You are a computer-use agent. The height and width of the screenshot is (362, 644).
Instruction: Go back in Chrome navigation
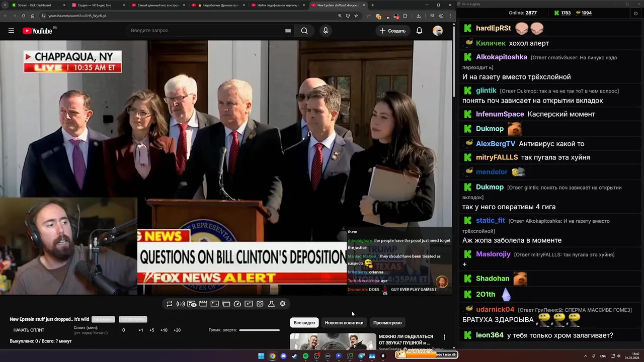click(5, 16)
